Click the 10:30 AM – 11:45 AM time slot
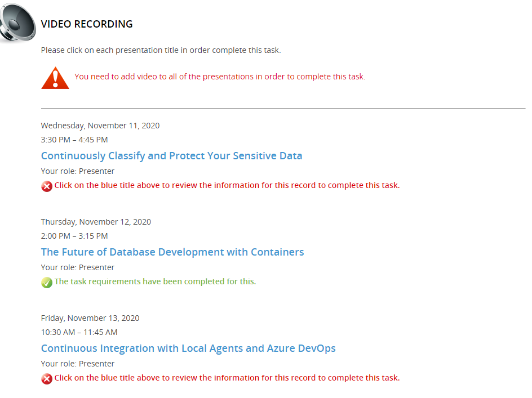The image size is (532, 398). (x=79, y=332)
